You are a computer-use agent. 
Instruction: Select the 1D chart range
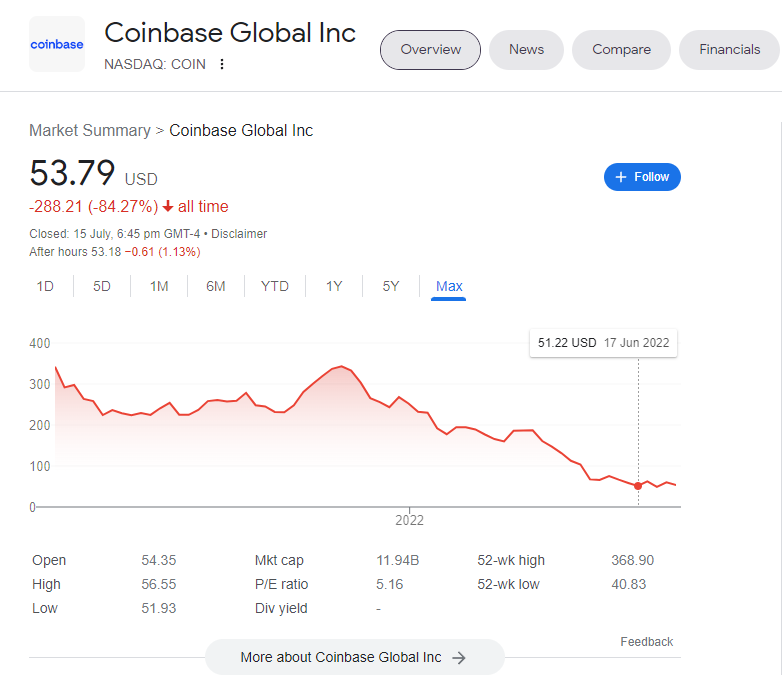(45, 286)
